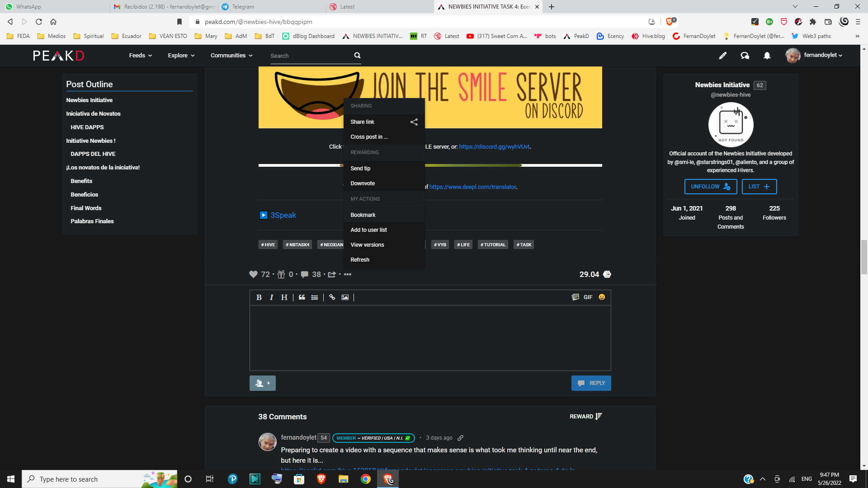Click the pencil write-post icon
The width and height of the screenshot is (868, 488).
click(722, 56)
